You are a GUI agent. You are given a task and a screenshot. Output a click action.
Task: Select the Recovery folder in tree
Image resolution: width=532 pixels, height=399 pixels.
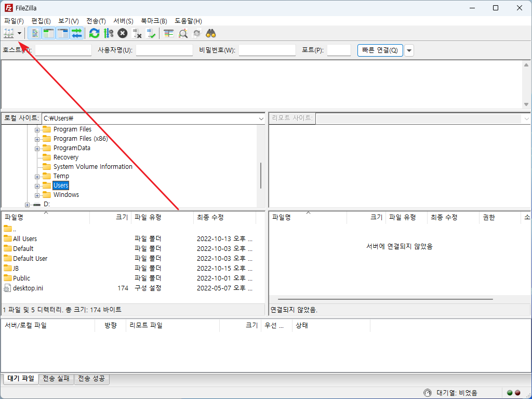click(x=66, y=157)
